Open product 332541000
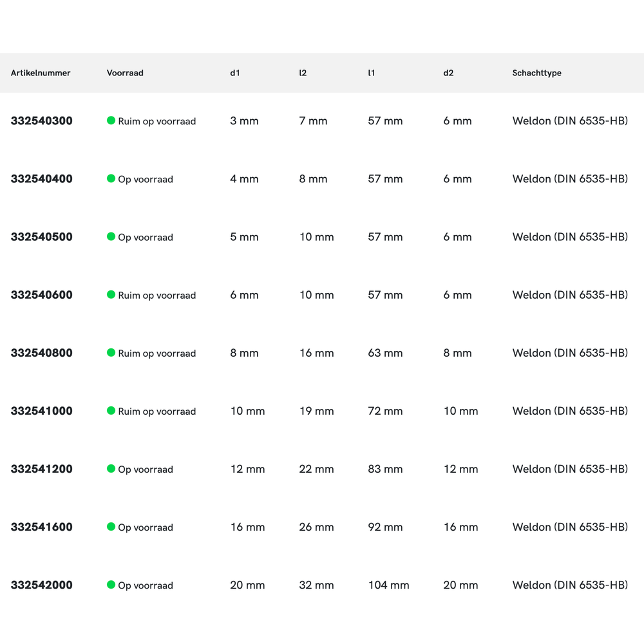 tap(41, 411)
